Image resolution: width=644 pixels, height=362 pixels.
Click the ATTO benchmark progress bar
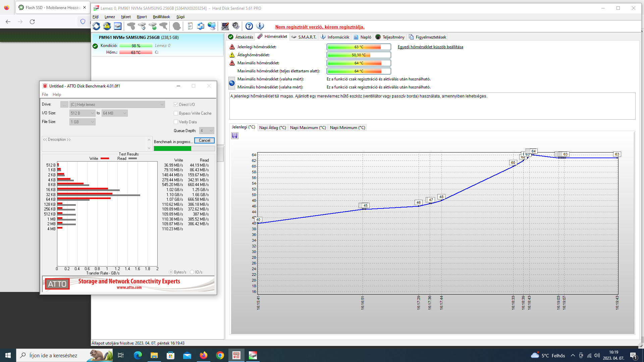tap(184, 148)
